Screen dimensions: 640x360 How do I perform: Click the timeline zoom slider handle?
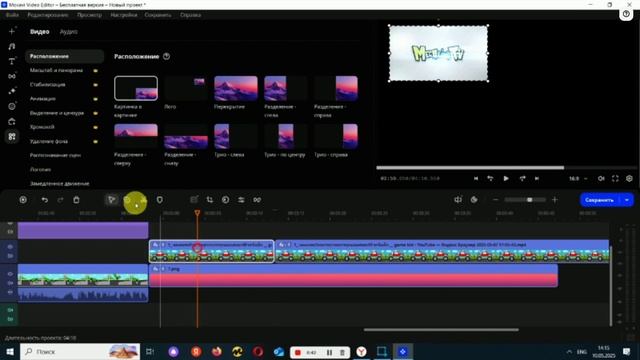tap(529, 200)
